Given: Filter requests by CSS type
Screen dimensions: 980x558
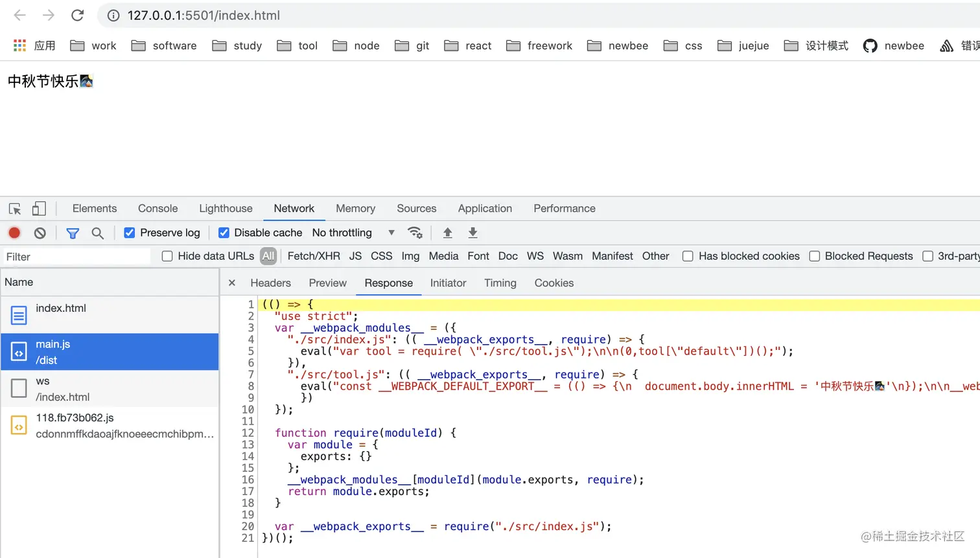Looking at the screenshot, I should coord(382,256).
